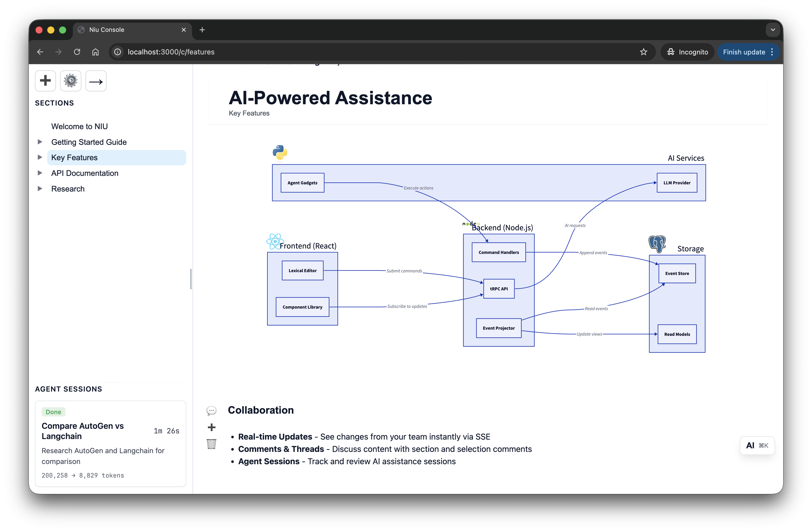Viewport: 812px width, 532px height.
Task: Go back with browser back arrow
Action: tap(40, 52)
